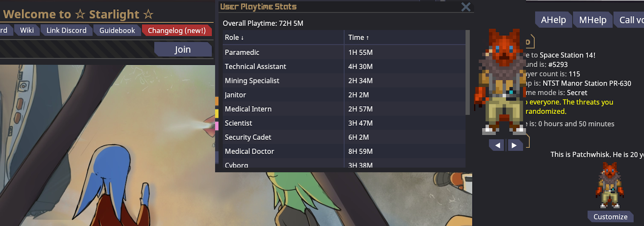Rotate character preview left arrow
This screenshot has height=226, width=644.
497,145
